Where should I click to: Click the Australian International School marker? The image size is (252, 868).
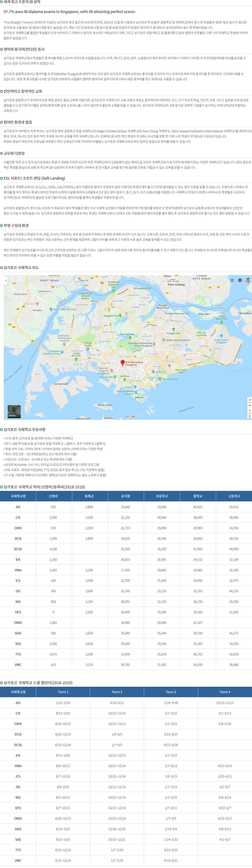[154, 344]
